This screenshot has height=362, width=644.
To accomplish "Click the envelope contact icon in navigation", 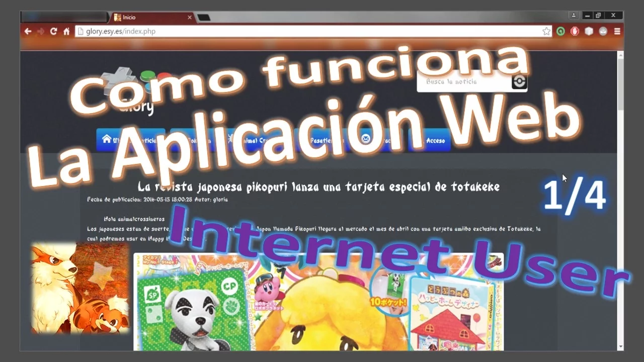I will pos(366,139).
